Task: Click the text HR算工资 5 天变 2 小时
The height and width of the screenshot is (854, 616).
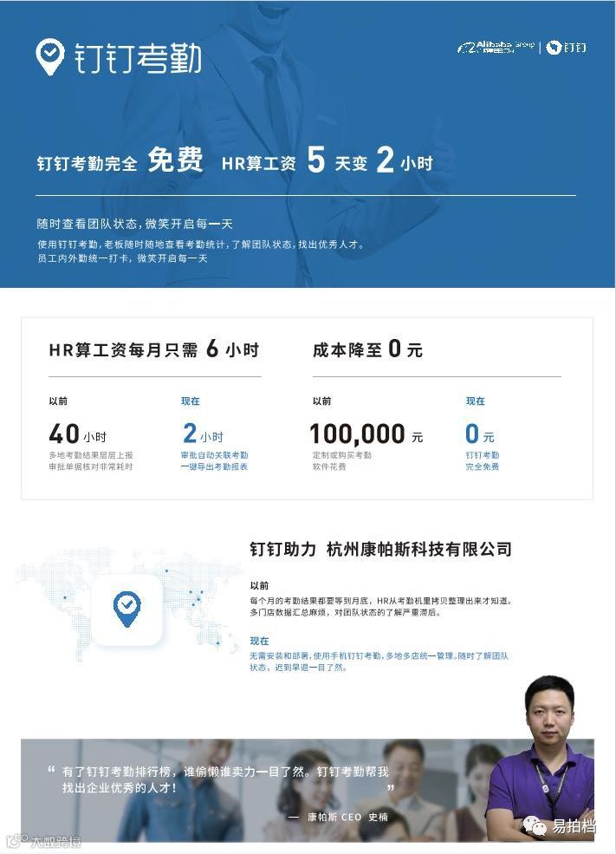Action: point(327,160)
